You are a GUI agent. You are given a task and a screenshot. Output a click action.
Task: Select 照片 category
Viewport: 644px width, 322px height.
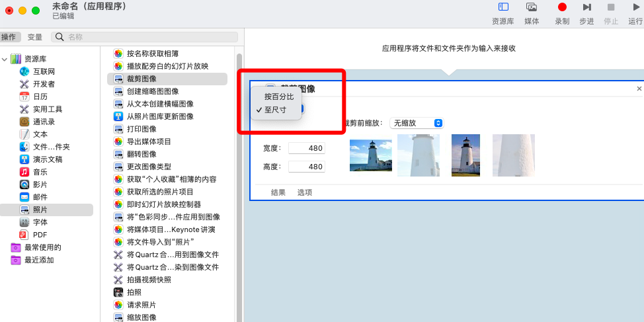pos(46,210)
